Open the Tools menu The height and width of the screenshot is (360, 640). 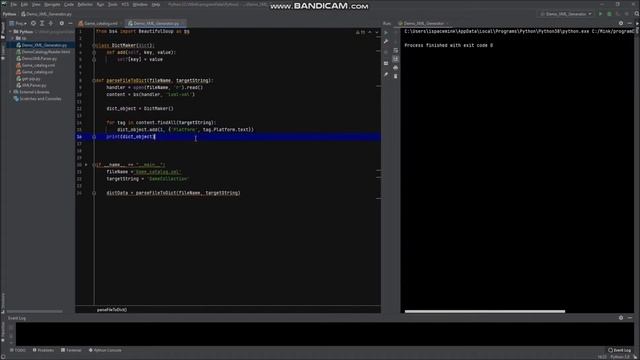pyautogui.click(x=113, y=4)
